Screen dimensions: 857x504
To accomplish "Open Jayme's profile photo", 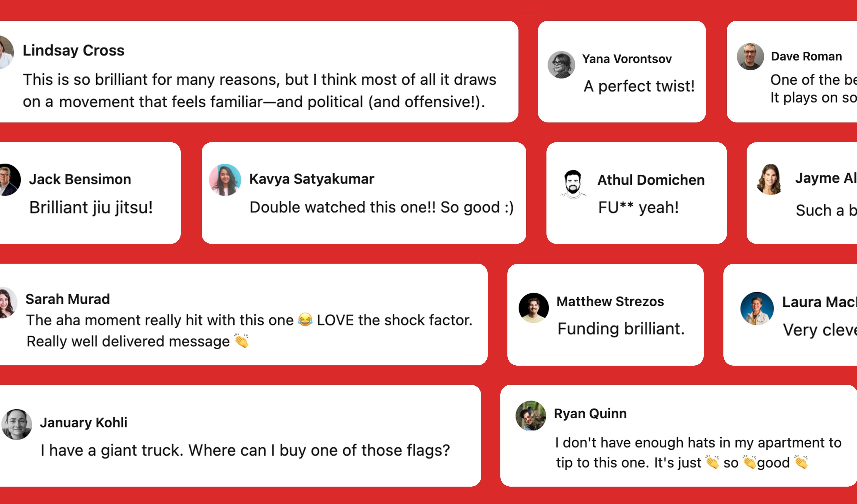I will point(769,179).
